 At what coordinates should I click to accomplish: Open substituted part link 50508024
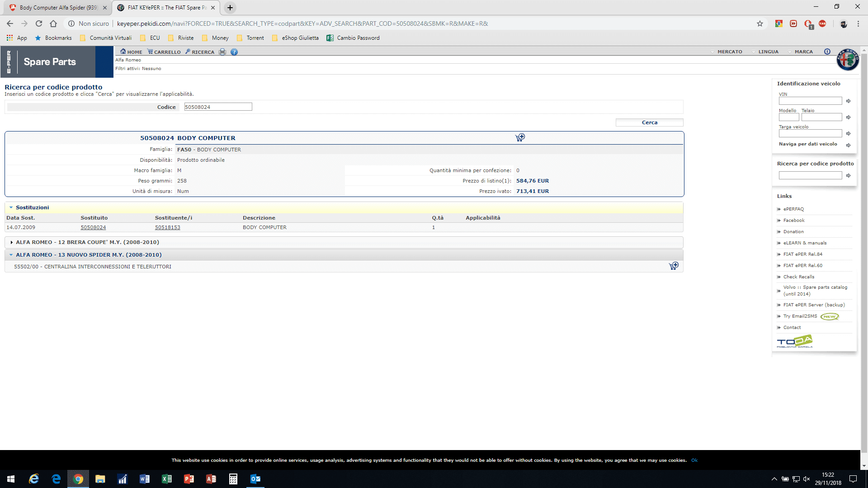[x=93, y=227]
